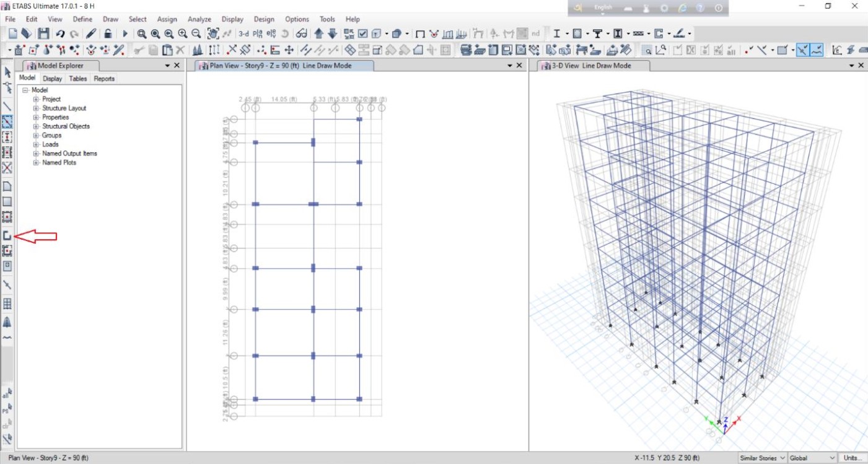Open the Analyze menu
This screenshot has width=868, height=464.
tap(199, 19)
